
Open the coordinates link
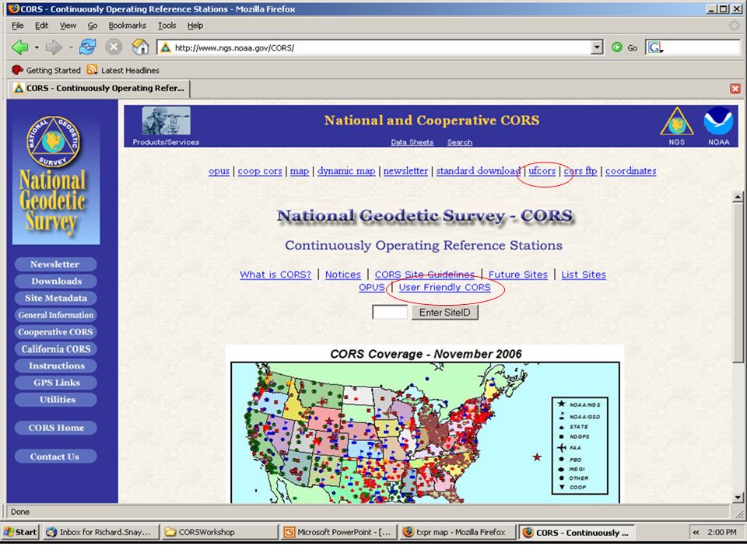point(631,170)
